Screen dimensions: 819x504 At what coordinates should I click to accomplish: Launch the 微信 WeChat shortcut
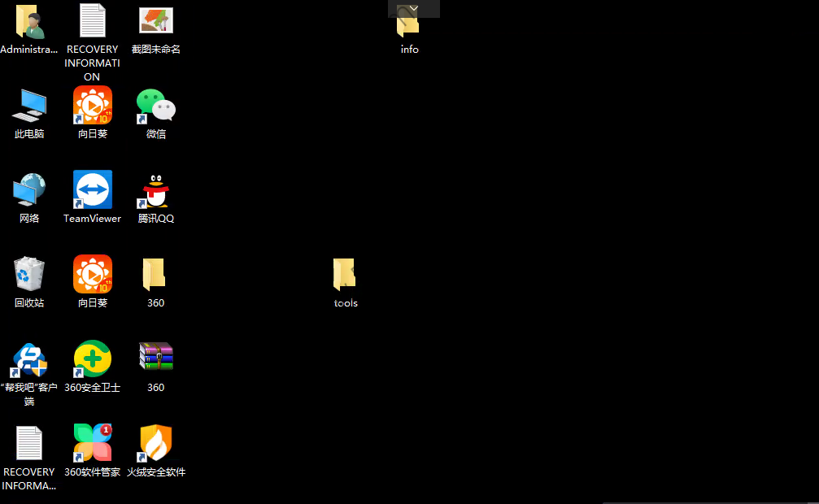coord(155,106)
